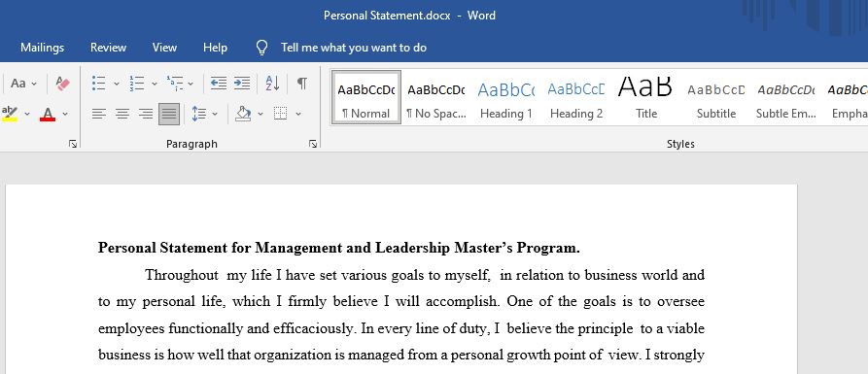
Task: Toggle the Show/Hide paragraph marks pilcrow
Action: (301, 84)
